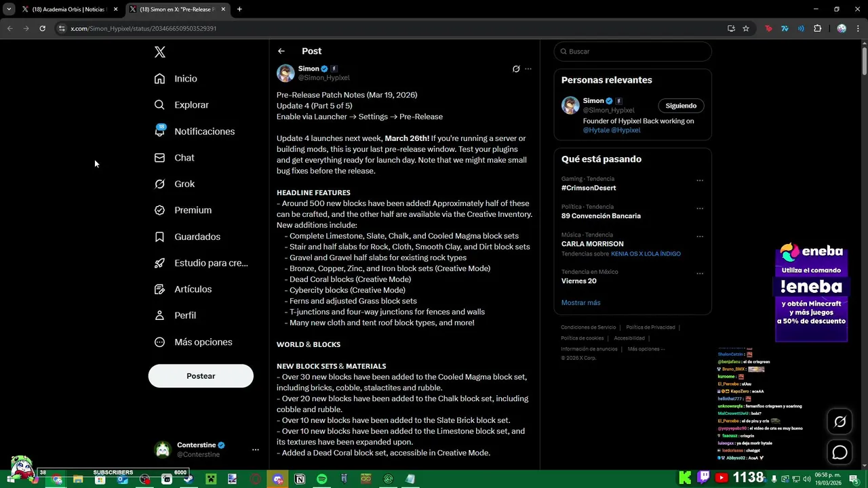Reload the current page
Screen dimensions: 868x488
tap(42, 28)
